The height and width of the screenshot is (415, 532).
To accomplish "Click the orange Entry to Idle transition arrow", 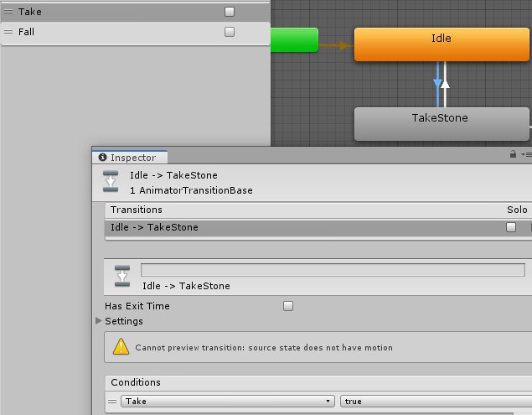I will tap(344, 45).
